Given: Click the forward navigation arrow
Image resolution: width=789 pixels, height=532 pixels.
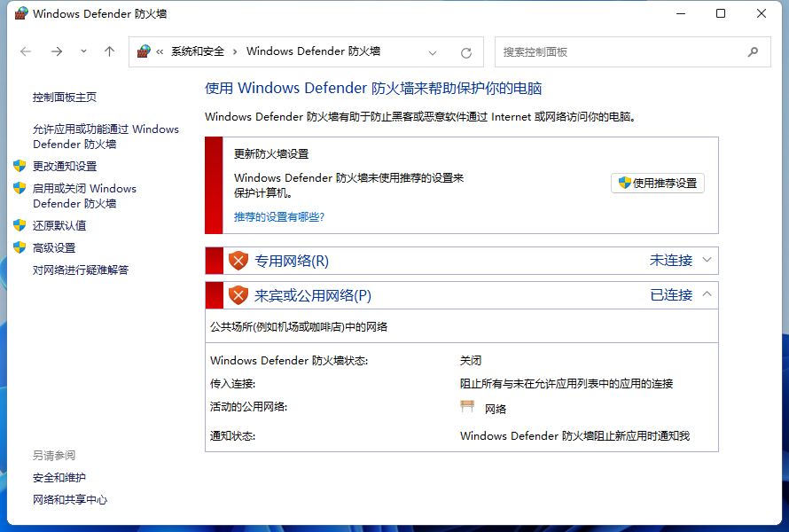Looking at the screenshot, I should pyautogui.click(x=56, y=51).
